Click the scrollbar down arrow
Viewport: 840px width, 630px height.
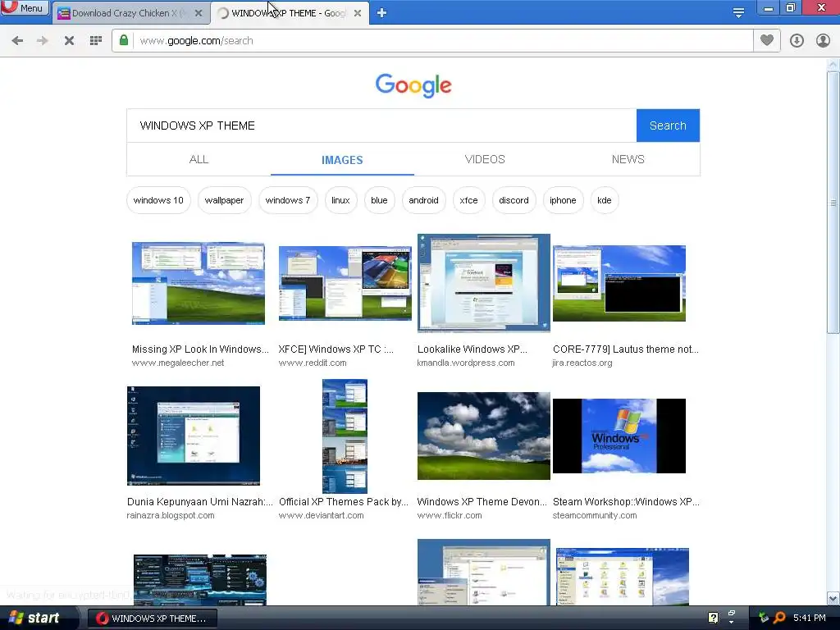pyautogui.click(x=833, y=598)
